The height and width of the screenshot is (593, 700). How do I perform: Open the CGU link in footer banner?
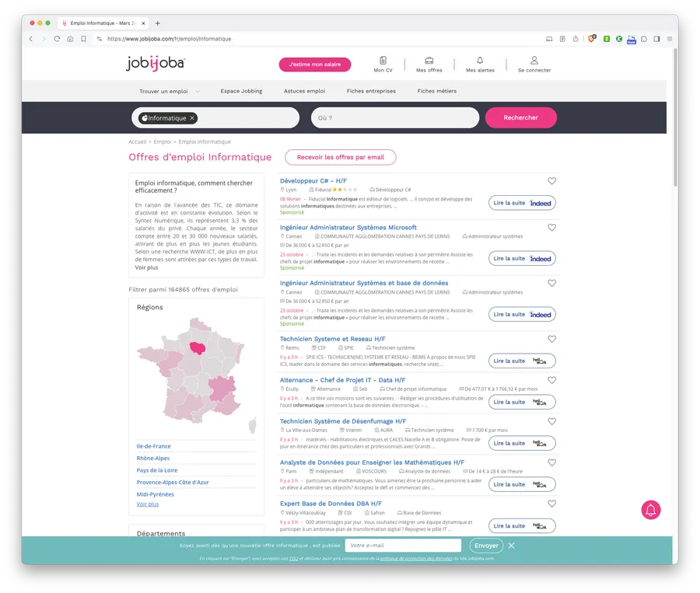293,558
